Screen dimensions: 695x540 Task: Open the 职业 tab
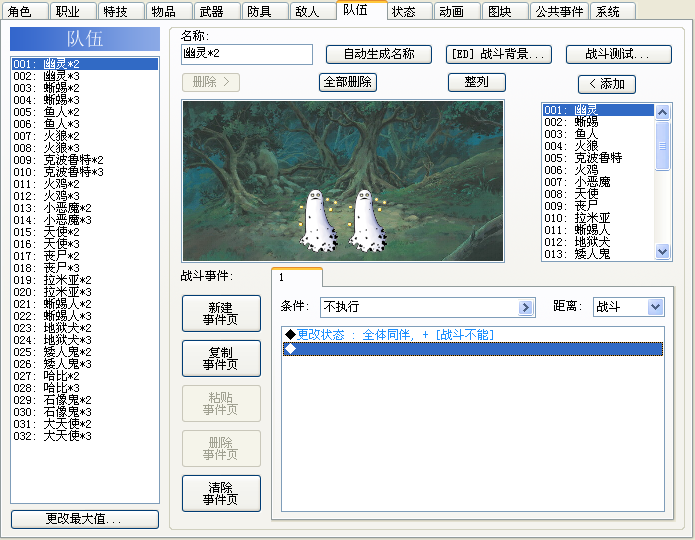click(73, 11)
